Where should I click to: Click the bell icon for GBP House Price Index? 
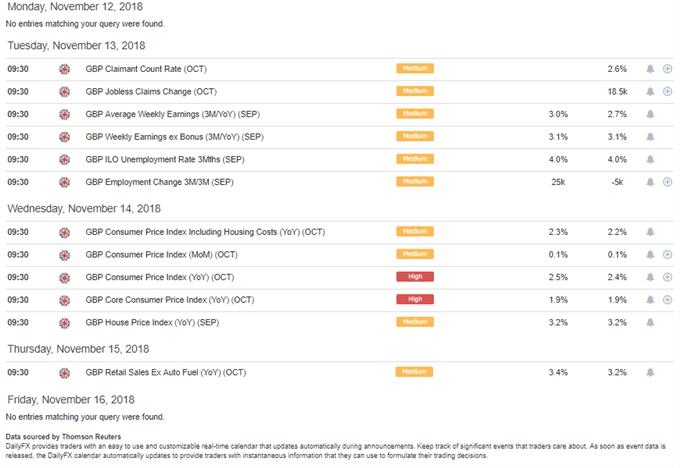pyautogui.click(x=649, y=322)
